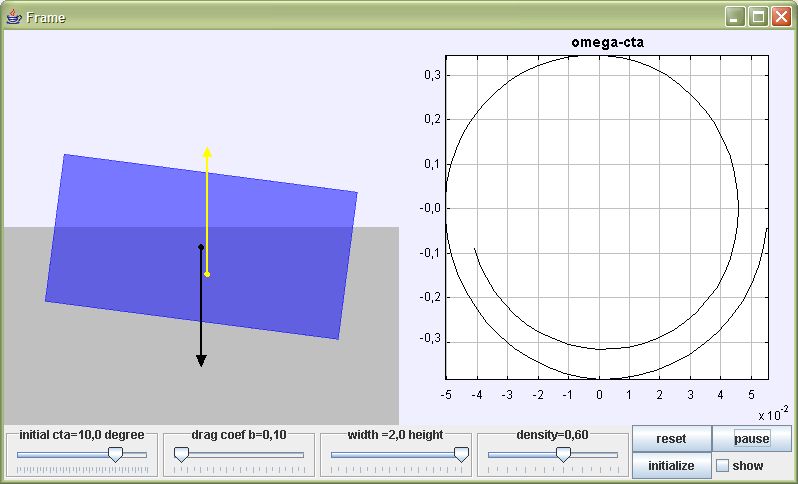The width and height of the screenshot is (798, 484).
Task: Pause the simulation
Action: (x=751, y=439)
